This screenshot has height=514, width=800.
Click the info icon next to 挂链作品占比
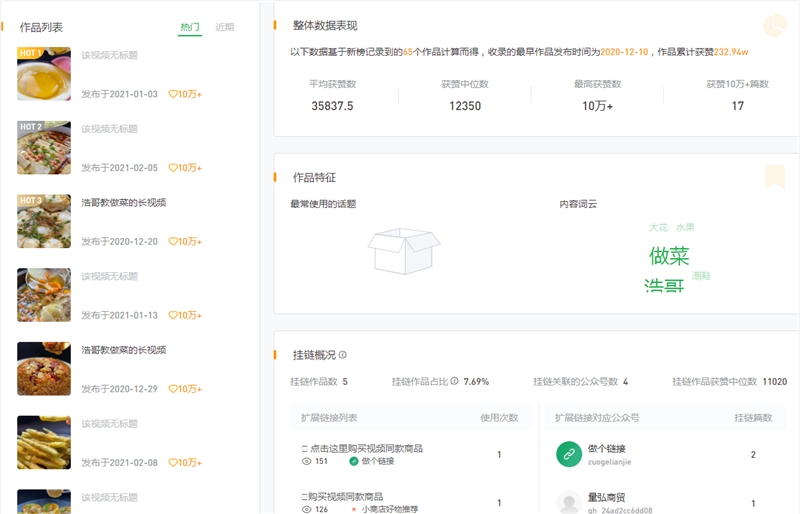pos(454,381)
